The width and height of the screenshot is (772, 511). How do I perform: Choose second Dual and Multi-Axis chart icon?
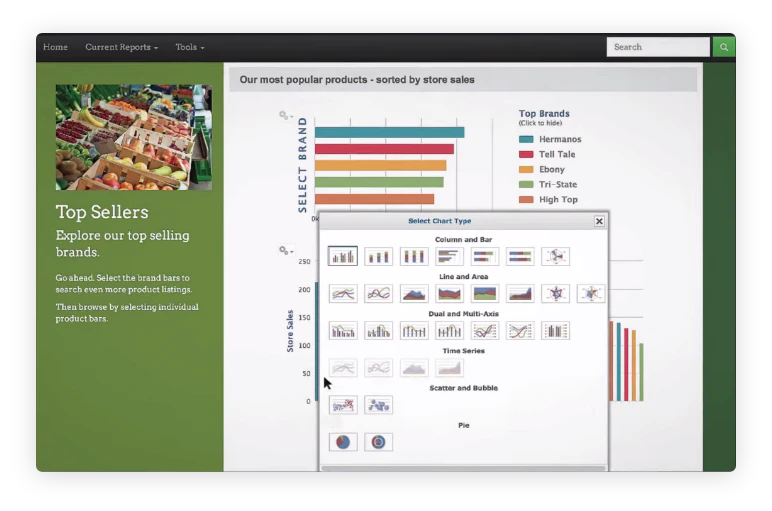pyautogui.click(x=378, y=331)
